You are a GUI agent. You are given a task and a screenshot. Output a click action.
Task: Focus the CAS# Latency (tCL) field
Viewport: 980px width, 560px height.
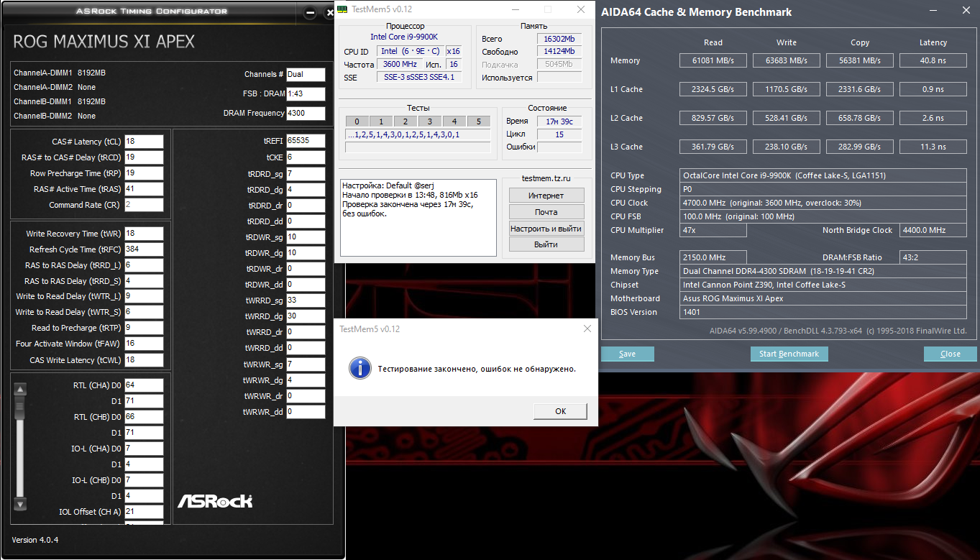point(144,142)
